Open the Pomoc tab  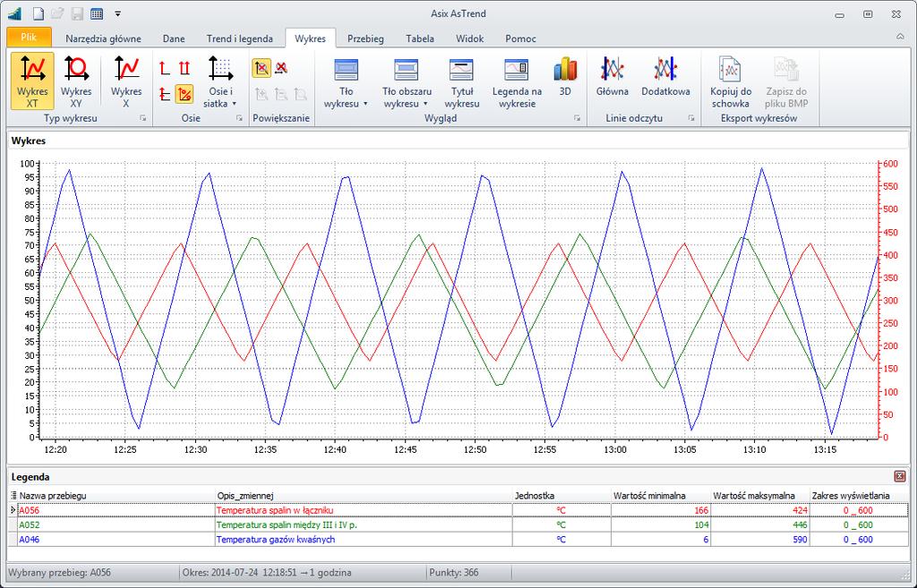tap(520, 38)
